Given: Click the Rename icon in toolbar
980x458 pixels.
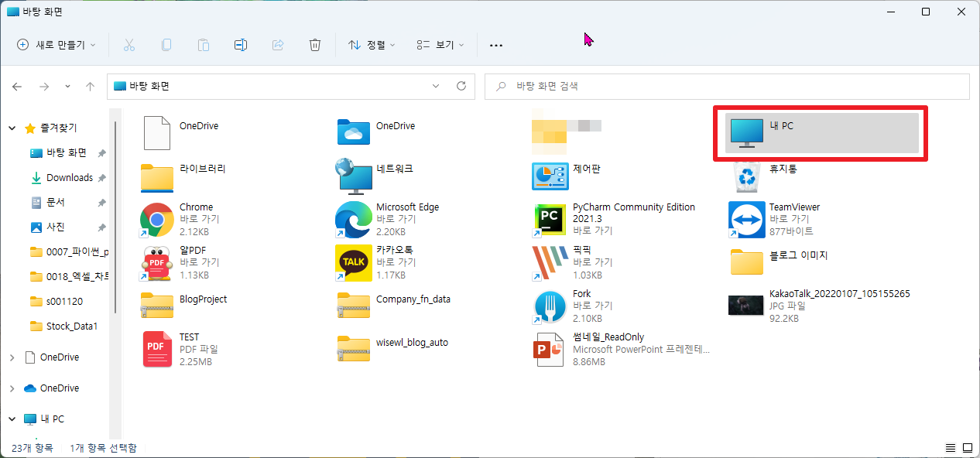Looking at the screenshot, I should pyautogui.click(x=241, y=45).
